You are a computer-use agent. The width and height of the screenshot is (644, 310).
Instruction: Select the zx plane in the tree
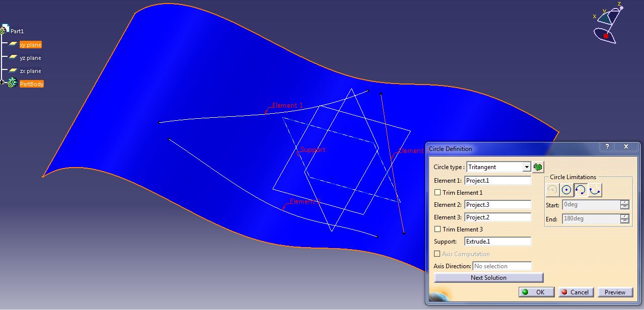click(30, 71)
